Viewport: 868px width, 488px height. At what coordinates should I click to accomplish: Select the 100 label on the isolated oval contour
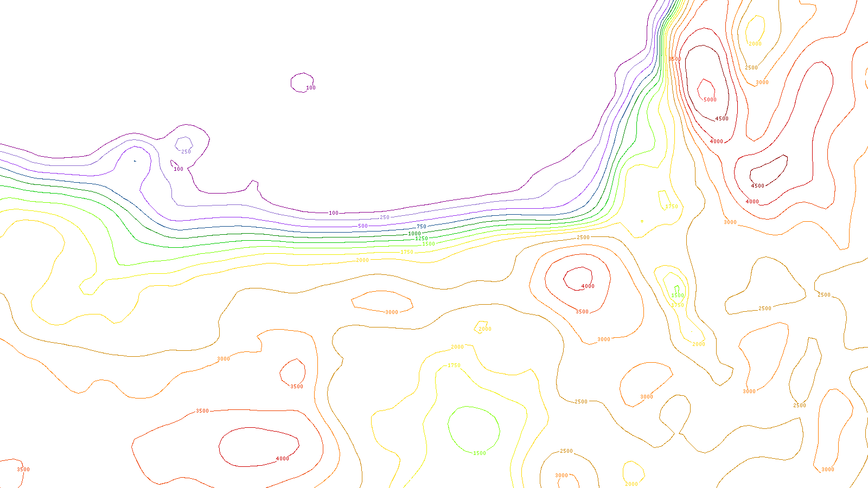[311, 88]
